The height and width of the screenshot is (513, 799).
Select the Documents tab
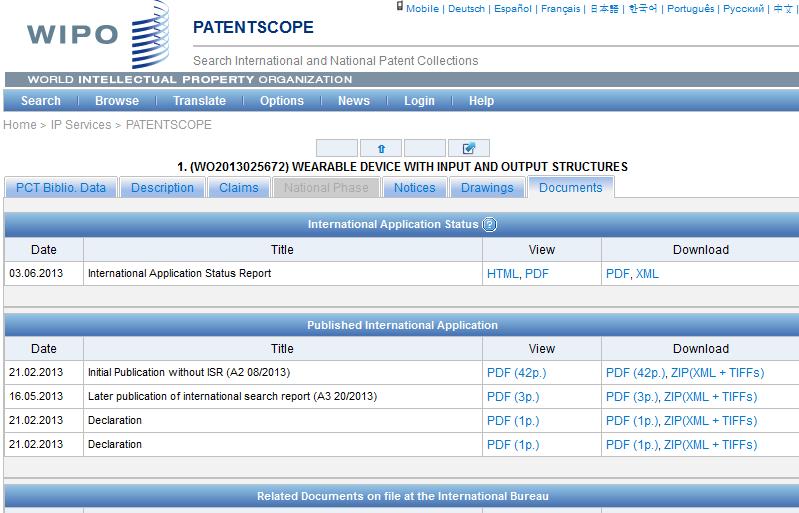[571, 187]
